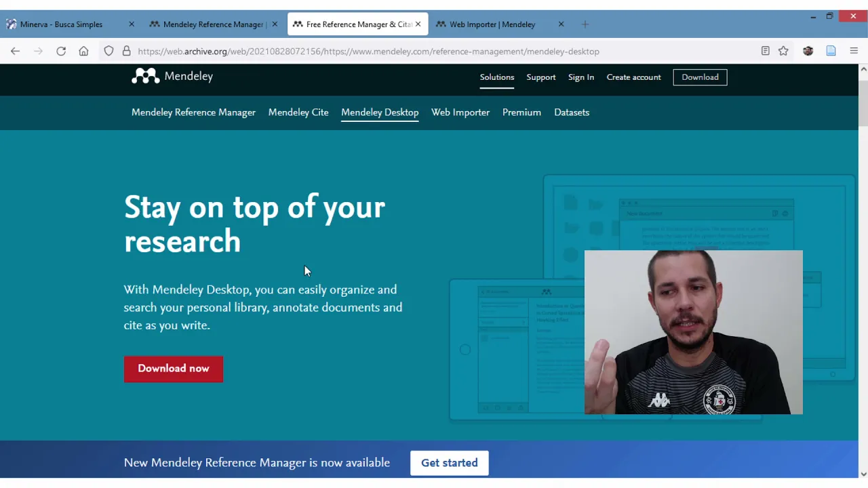Viewport: 868px width, 488px height.
Task: Bookmark this page with the star icon
Action: [783, 51]
